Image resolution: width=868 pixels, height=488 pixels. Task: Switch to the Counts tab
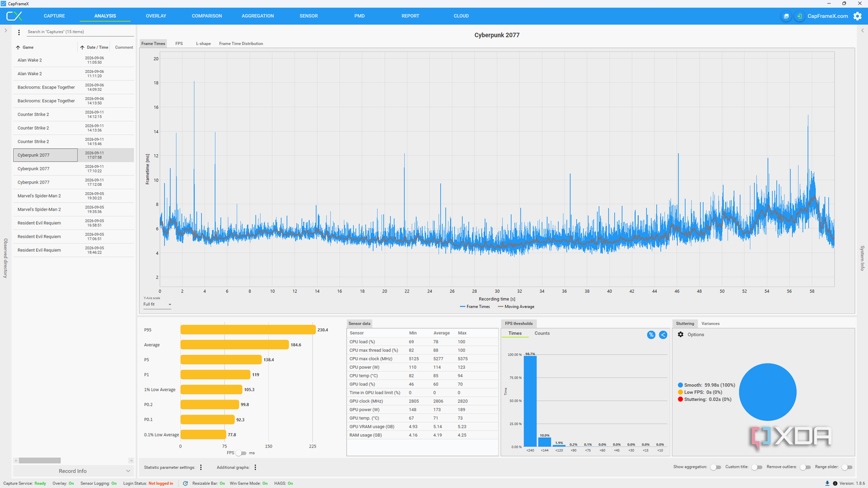click(x=542, y=333)
